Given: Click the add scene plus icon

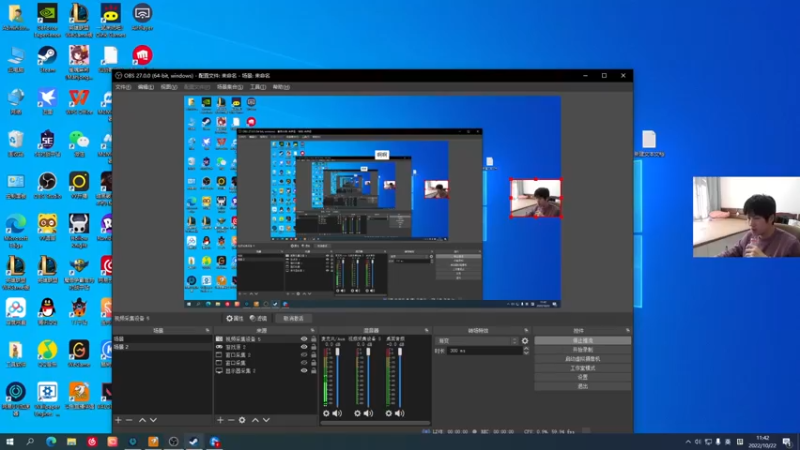Looking at the screenshot, I should pos(118,420).
